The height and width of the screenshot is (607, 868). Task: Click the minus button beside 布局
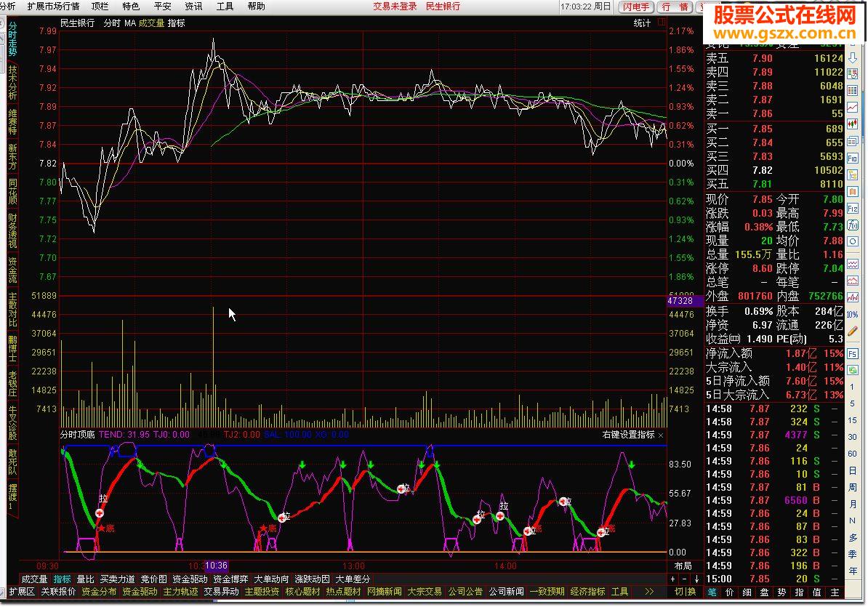(x=684, y=579)
